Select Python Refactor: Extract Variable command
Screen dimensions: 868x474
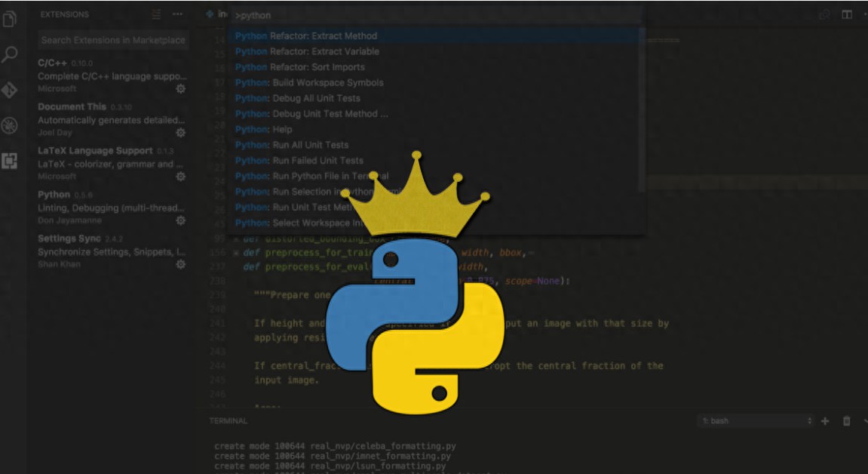(434, 51)
